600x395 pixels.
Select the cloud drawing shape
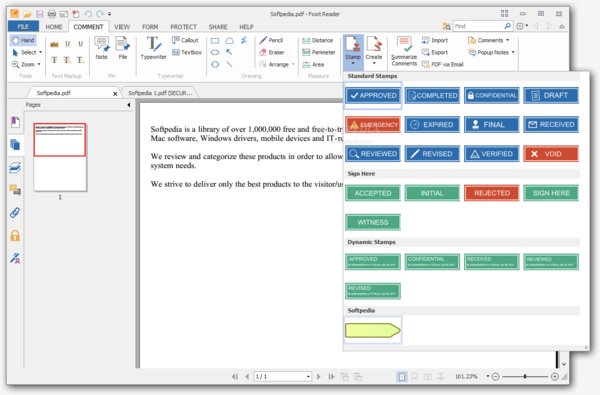pyautogui.click(x=229, y=41)
